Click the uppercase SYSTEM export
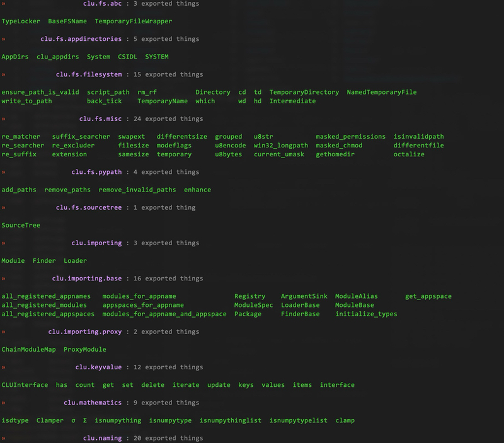 (x=156, y=57)
